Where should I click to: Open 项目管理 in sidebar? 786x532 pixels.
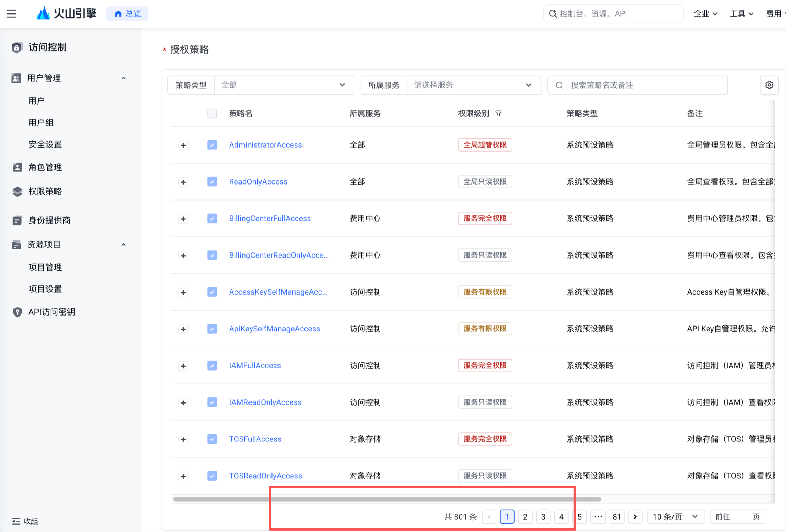pos(45,267)
